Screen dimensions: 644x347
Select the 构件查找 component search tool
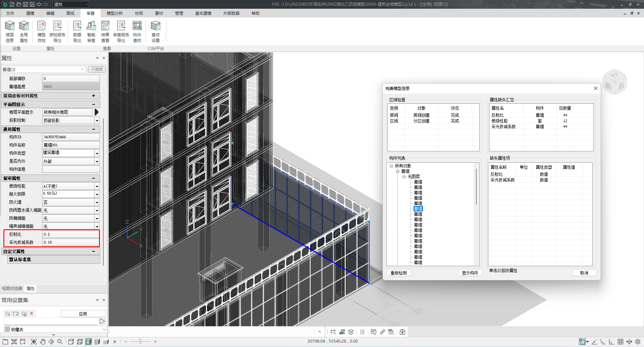pyautogui.click(x=137, y=31)
